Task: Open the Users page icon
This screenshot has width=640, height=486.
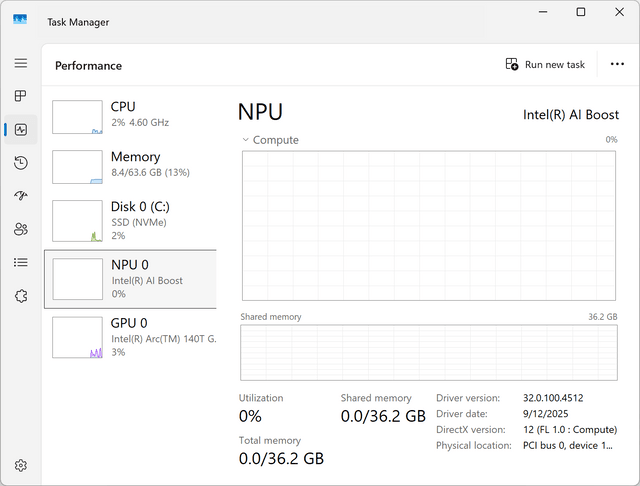Action: coord(21,229)
